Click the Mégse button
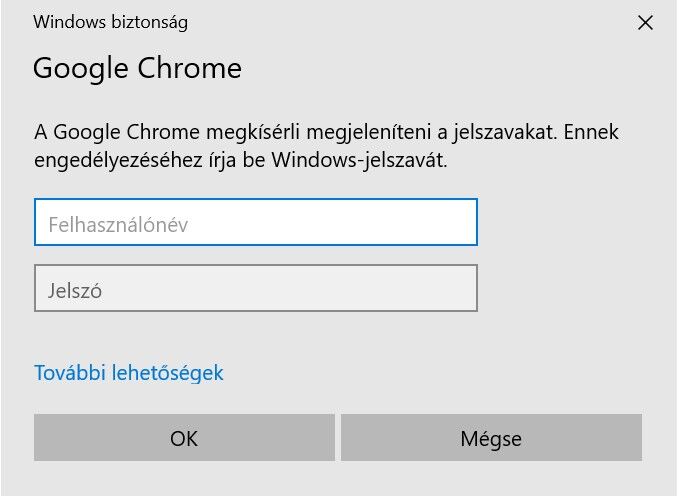Screen dimensions: 679x496 [x=491, y=438]
